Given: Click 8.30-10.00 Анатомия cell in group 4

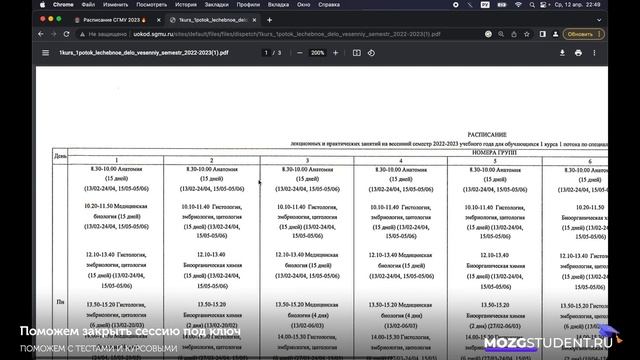Looking at the screenshot, I should pos(401,169).
